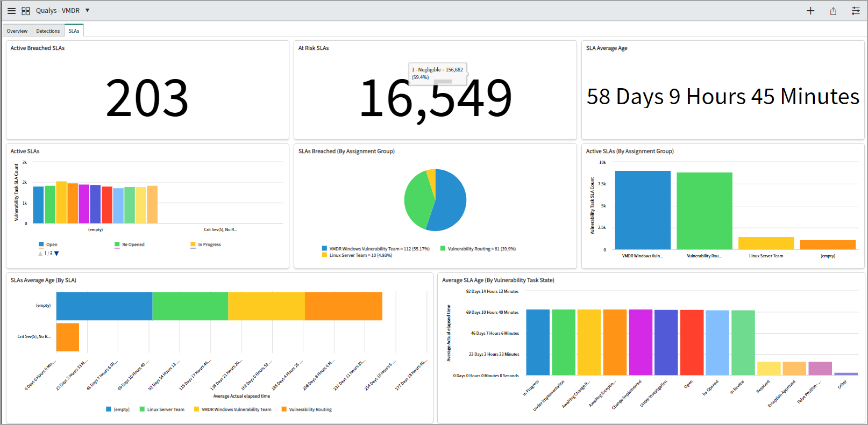Click the Active Breached SLAs value 203

coord(147,98)
